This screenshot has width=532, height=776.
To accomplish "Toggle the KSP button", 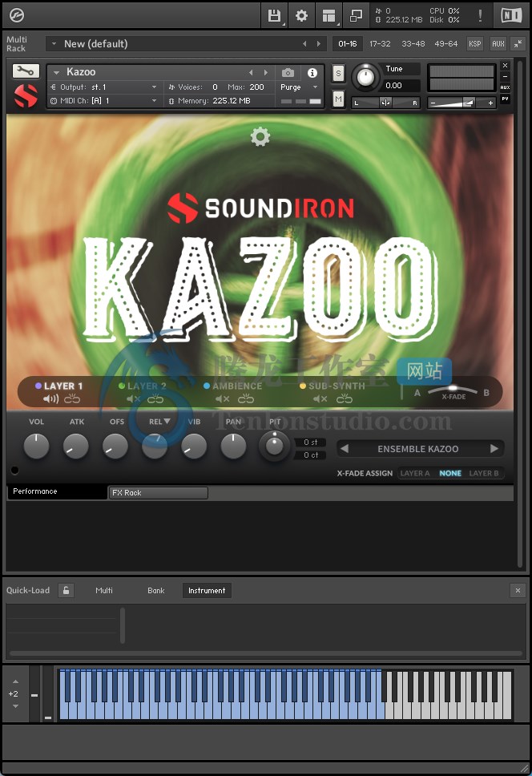I will tap(474, 43).
